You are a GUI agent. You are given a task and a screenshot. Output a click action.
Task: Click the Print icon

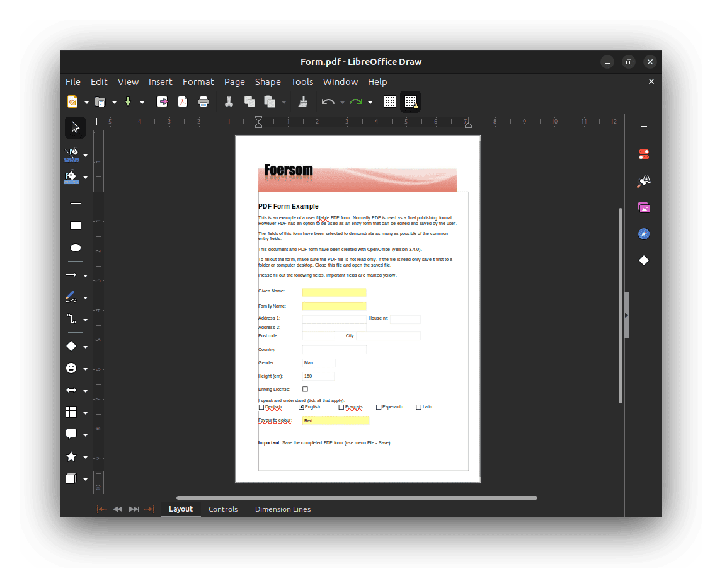click(203, 101)
